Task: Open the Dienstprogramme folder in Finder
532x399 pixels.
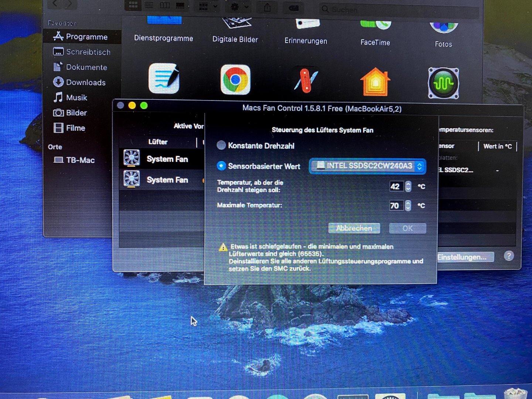Action: coord(164,38)
